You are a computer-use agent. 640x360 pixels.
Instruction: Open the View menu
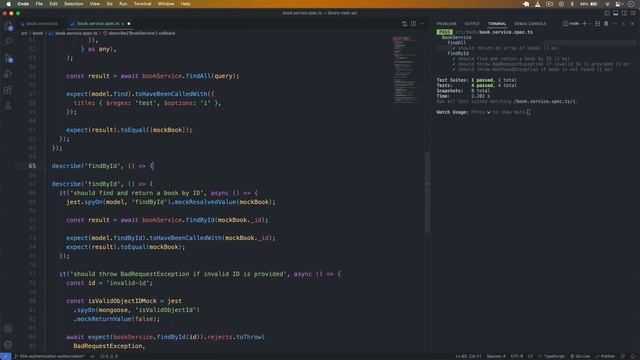(x=95, y=4)
